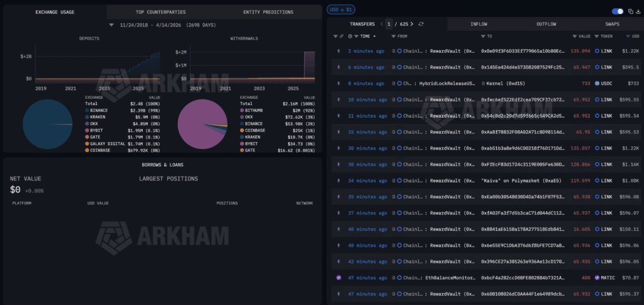Screen dimensions: 644x305
Task: Download transfers with the download icon
Action: click(x=637, y=11)
